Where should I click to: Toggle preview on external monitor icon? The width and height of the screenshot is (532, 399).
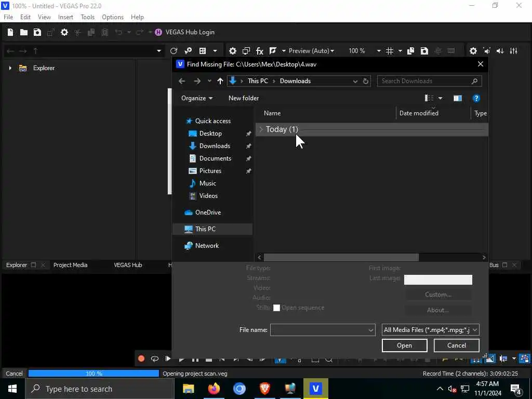pos(246,51)
